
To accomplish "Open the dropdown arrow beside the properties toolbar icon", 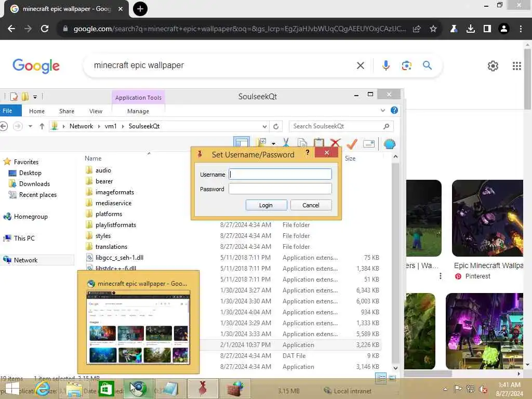I will click(273, 143).
